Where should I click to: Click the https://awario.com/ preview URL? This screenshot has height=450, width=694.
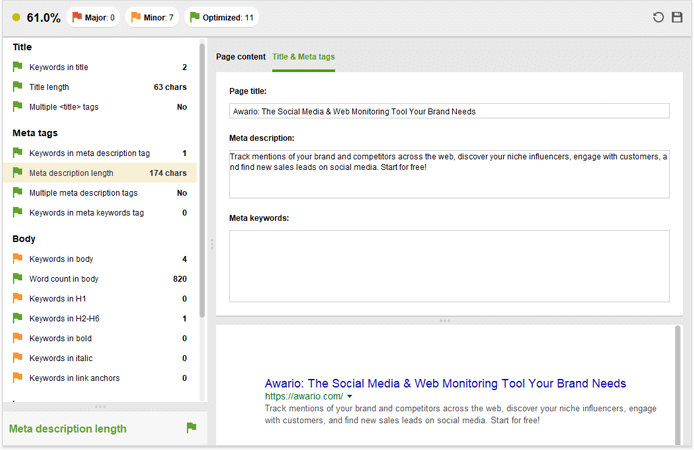tap(304, 396)
